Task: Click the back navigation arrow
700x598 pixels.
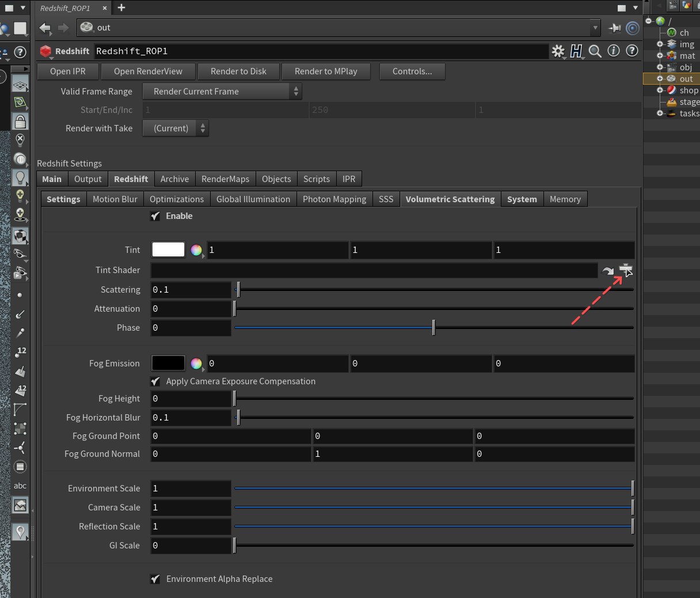Action: [x=45, y=28]
